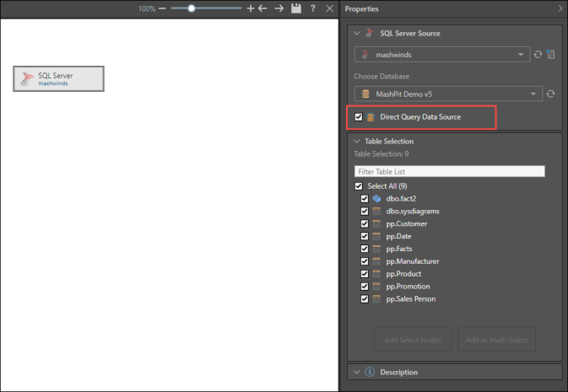
Task: Collapse the Table Selection section
Action: tap(356, 142)
